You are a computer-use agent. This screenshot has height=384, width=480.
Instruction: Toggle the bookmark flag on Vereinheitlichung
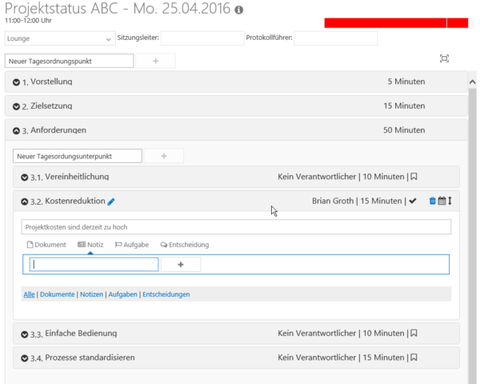414,177
